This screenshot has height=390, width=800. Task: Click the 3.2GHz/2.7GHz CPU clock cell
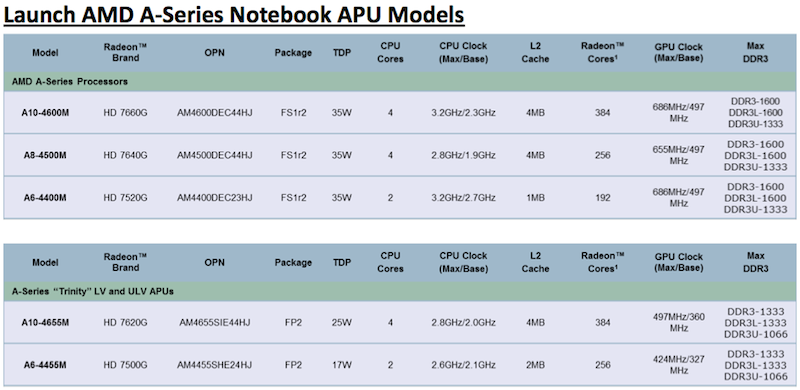click(x=463, y=198)
